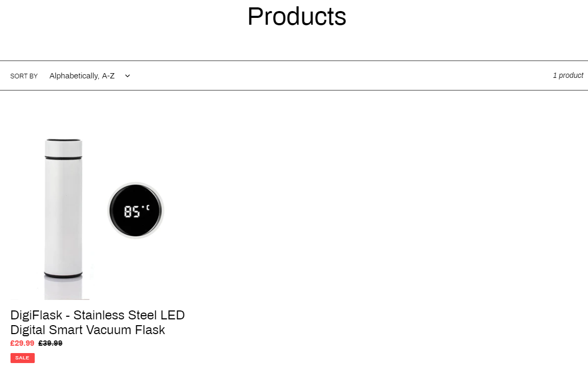Click the sort dropdown chevron arrow

pos(127,76)
